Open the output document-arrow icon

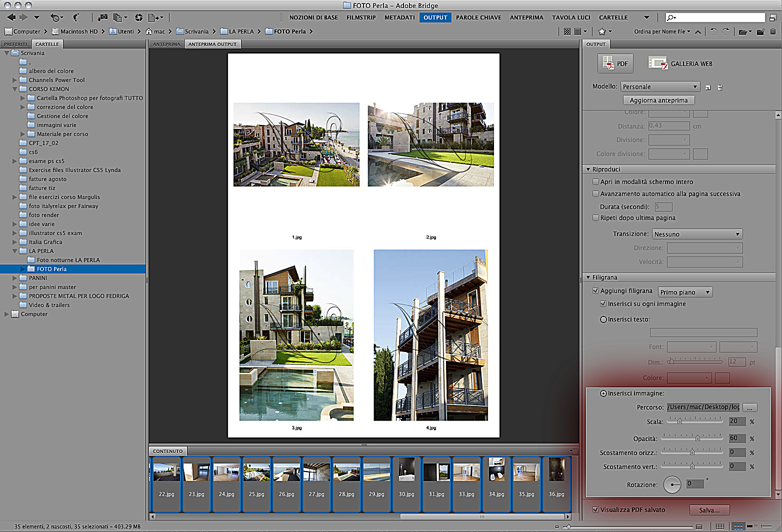pyautogui.click(x=155, y=17)
